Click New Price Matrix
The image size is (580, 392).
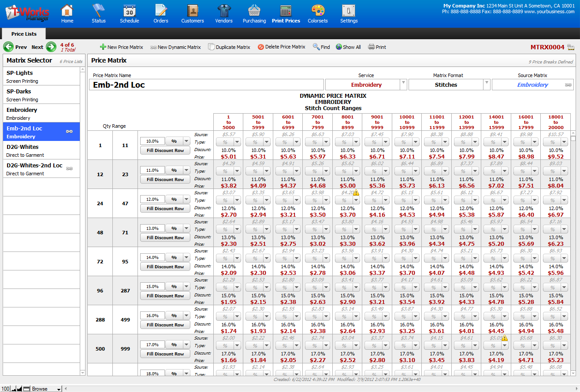tap(122, 47)
